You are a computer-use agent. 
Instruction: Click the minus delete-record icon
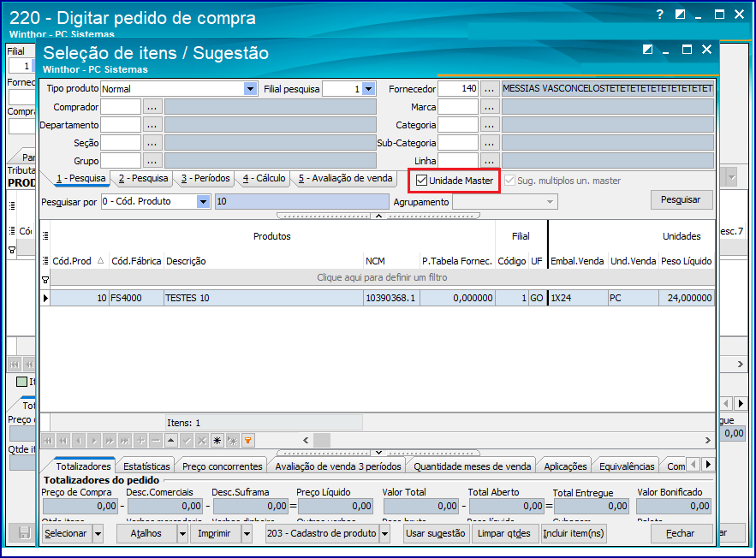pos(156,441)
